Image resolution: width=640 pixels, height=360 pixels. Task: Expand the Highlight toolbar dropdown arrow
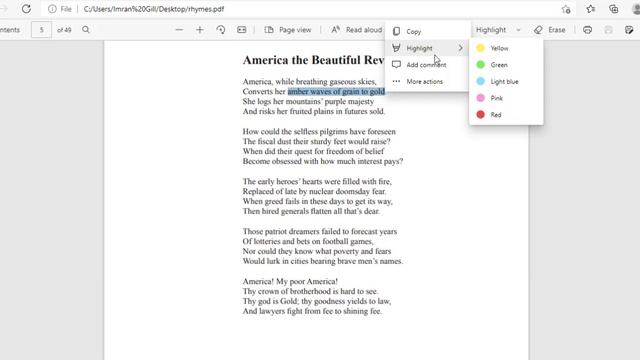[x=518, y=30]
